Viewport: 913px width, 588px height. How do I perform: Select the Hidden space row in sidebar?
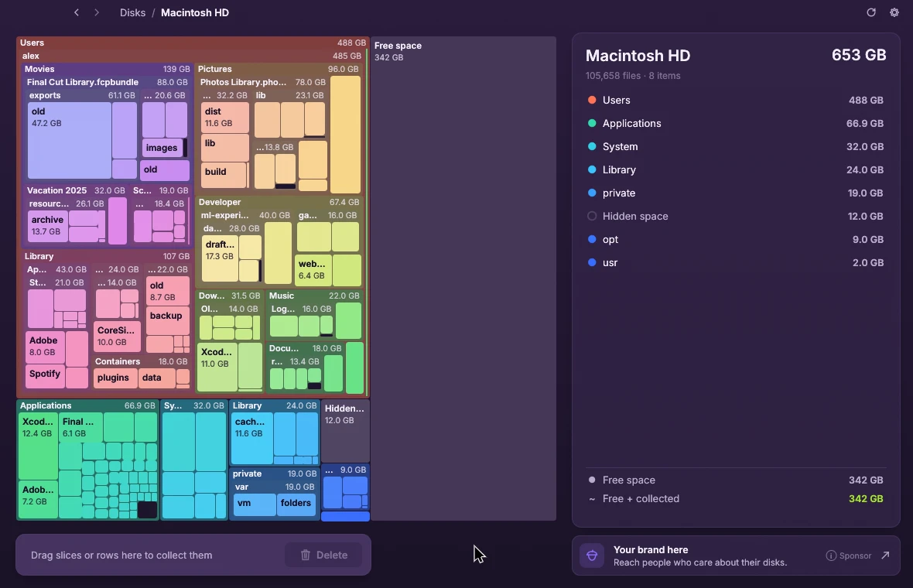point(735,216)
